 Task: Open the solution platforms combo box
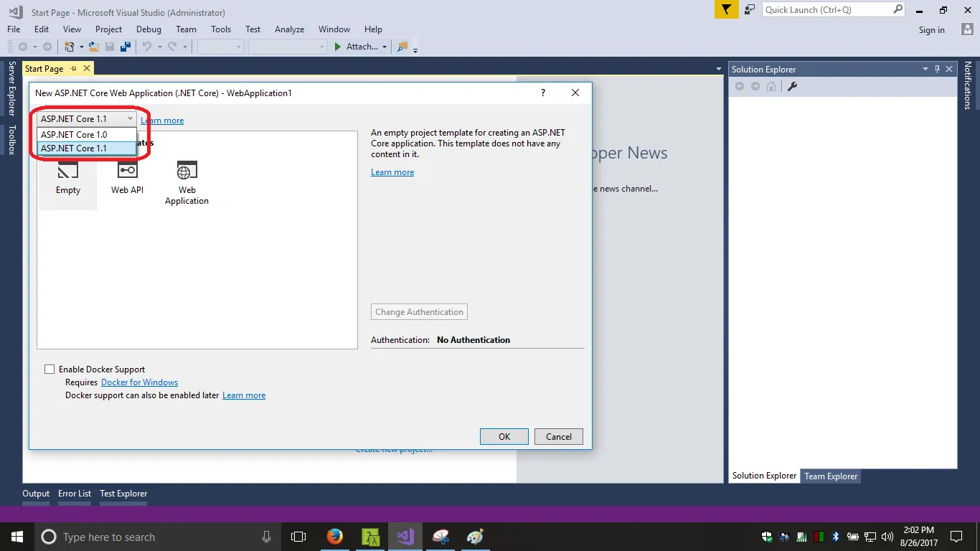[288, 47]
